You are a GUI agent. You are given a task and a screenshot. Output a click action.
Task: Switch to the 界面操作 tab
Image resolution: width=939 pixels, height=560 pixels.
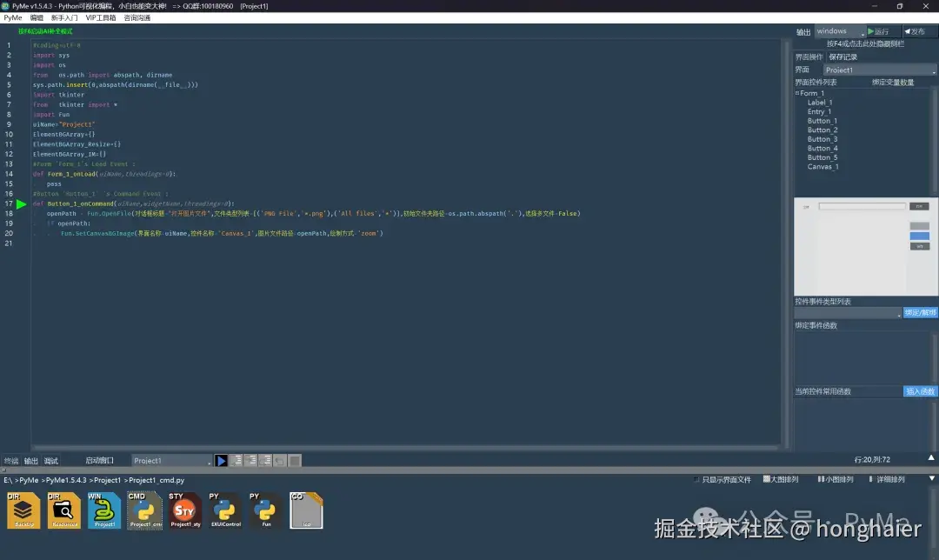tap(809, 57)
